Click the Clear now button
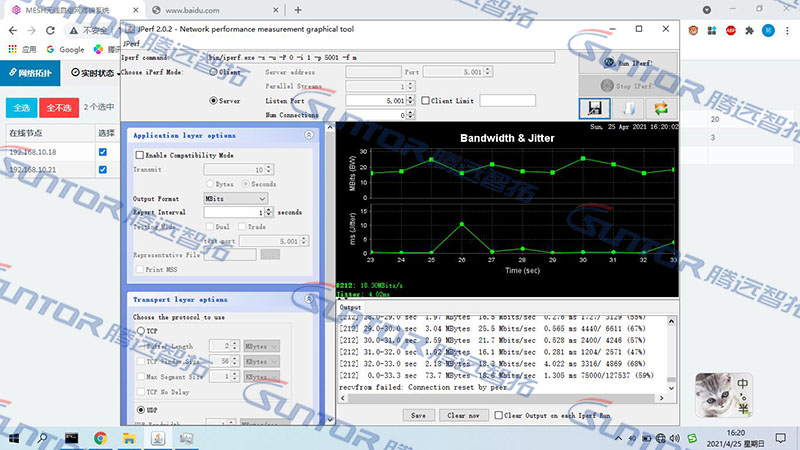800x450 pixels. tap(462, 415)
